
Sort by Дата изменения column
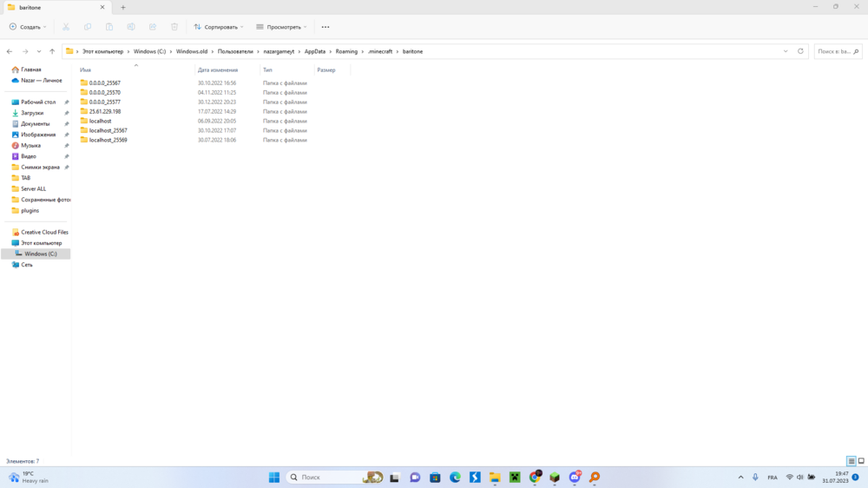pos(218,69)
